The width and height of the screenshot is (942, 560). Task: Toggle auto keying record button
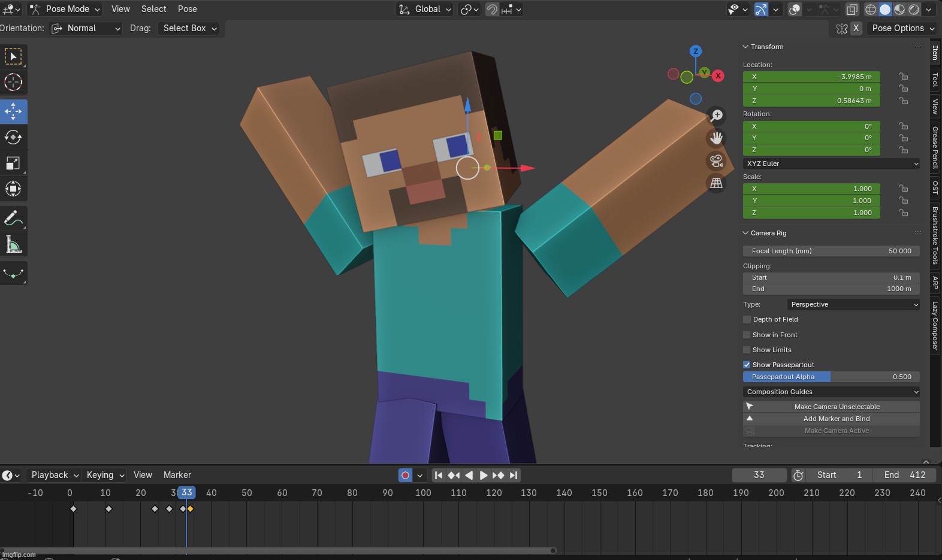[406, 475]
